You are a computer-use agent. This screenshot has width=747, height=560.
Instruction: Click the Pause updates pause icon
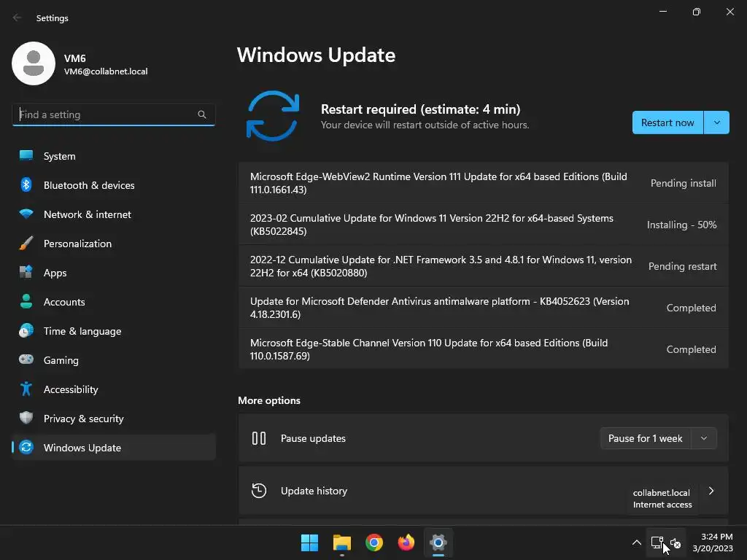259,438
